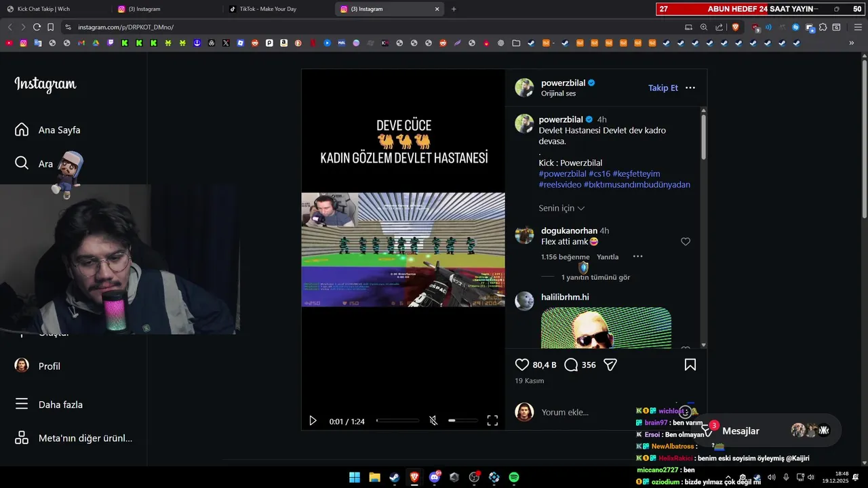This screenshot has width=868, height=488.
Task: Switch to Kick Chat Takip tab
Action: pos(56,9)
